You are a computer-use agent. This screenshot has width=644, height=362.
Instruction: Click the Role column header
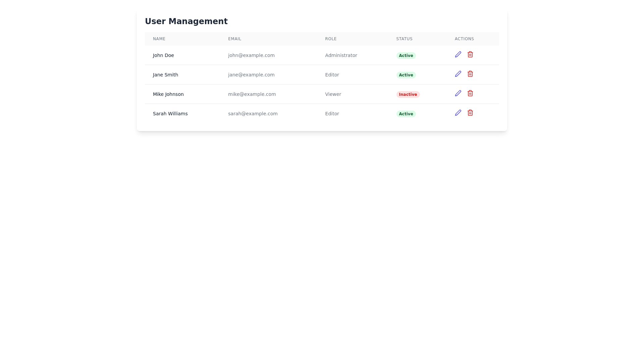point(330,39)
